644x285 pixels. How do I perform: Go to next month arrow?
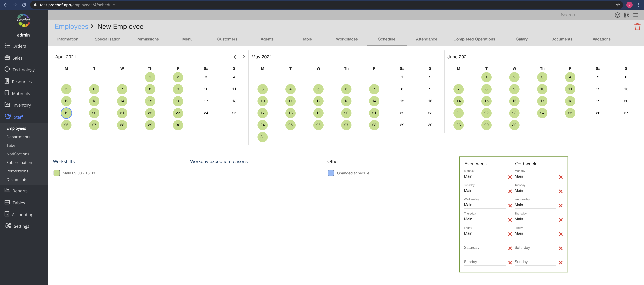[244, 57]
